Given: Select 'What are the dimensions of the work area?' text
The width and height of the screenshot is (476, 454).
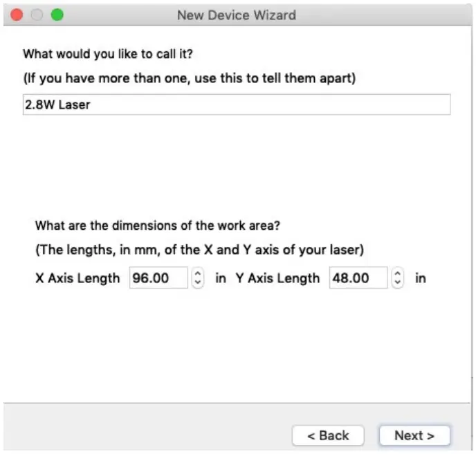Looking at the screenshot, I should coord(158,226).
